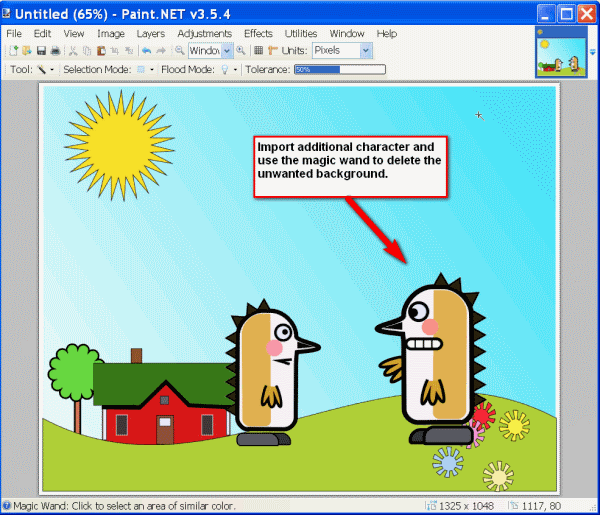Viewport: 600px width, 515px height.
Task: Click the Zoom Out magnifier icon
Action: (179, 50)
